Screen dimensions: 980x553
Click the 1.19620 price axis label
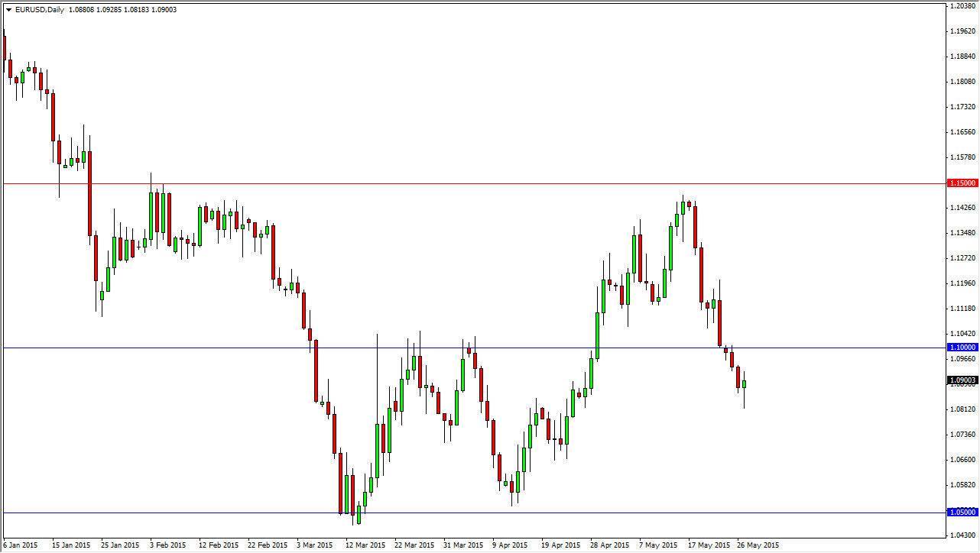click(x=962, y=31)
